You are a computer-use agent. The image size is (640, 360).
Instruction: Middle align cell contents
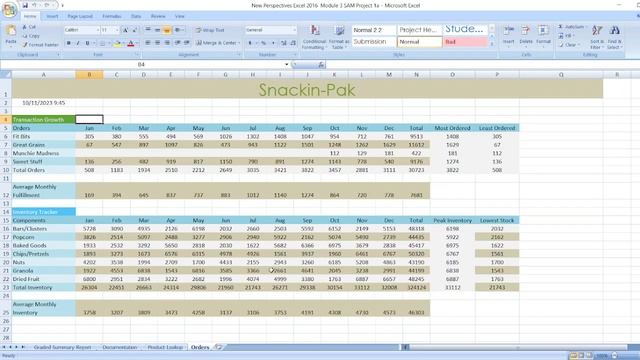pyautogui.click(x=157, y=30)
